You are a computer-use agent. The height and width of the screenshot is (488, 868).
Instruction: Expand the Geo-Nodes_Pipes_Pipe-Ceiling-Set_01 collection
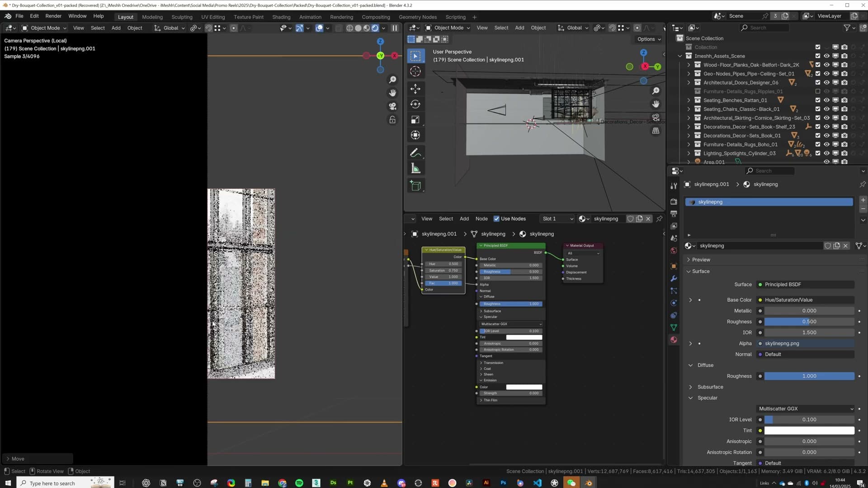[689, 74]
